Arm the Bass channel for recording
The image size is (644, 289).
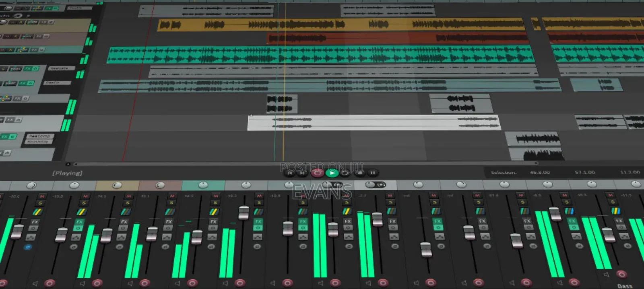tap(621, 274)
